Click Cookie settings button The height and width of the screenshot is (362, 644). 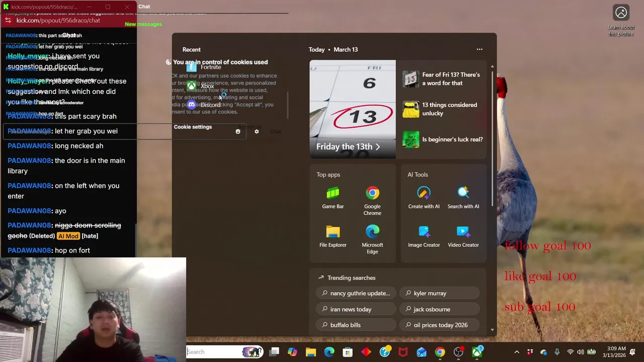193,127
